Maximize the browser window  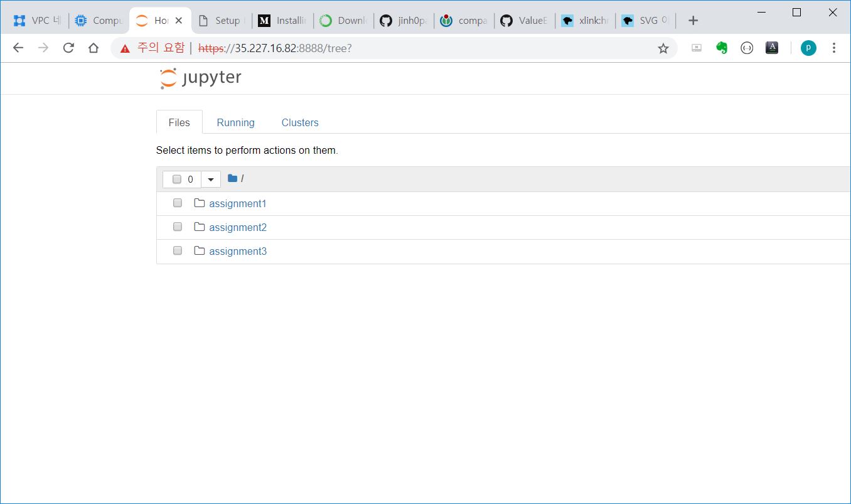pyautogui.click(x=796, y=12)
